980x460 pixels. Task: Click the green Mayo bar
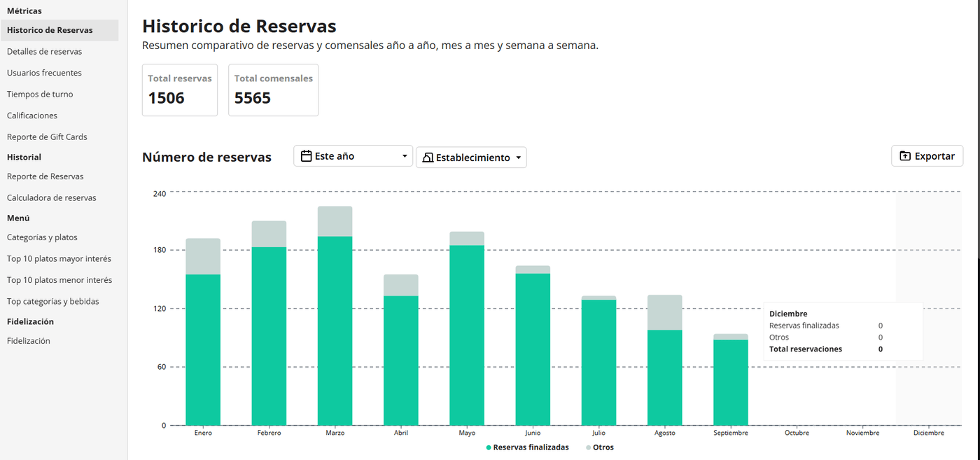pos(467,335)
